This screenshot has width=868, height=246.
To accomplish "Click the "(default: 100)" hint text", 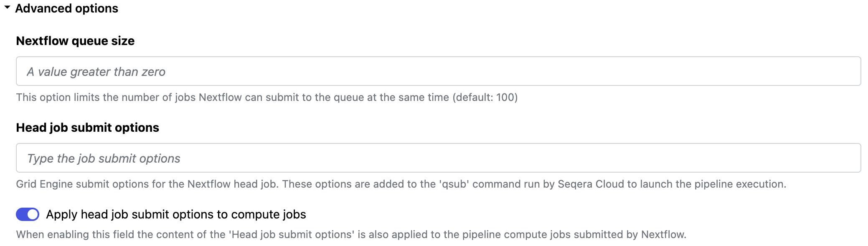I will pyautogui.click(x=485, y=97).
